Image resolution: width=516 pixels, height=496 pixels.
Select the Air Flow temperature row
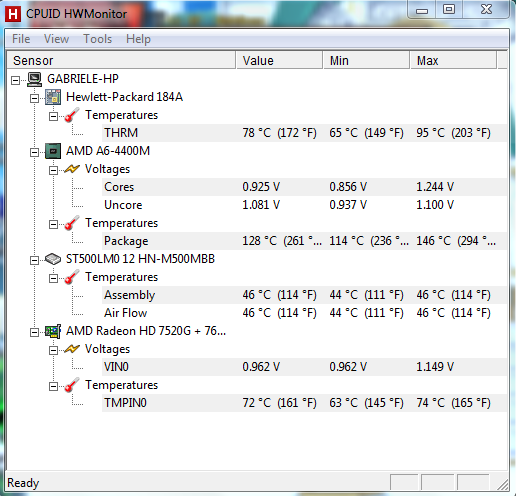pos(304,313)
